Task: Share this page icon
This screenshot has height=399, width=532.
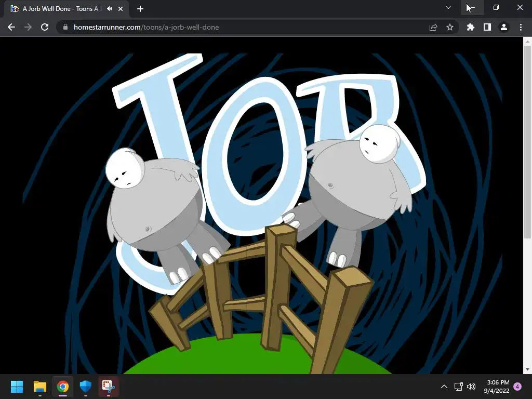Action: click(x=433, y=27)
